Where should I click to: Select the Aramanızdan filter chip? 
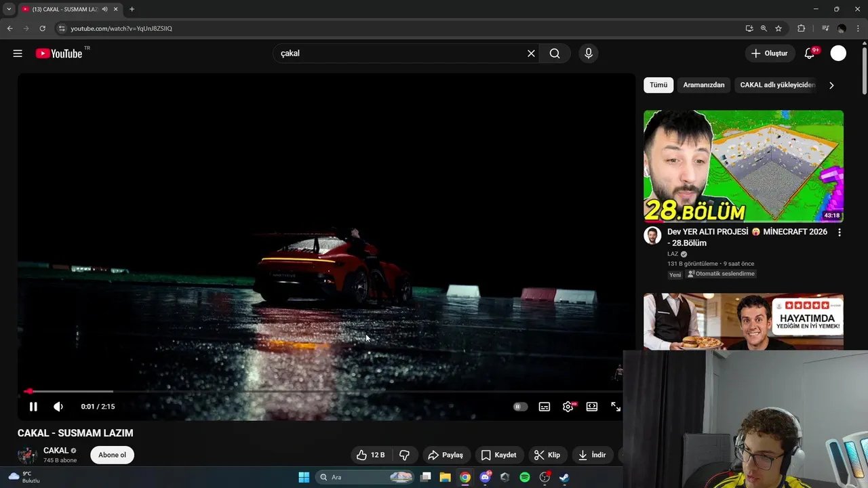(704, 85)
